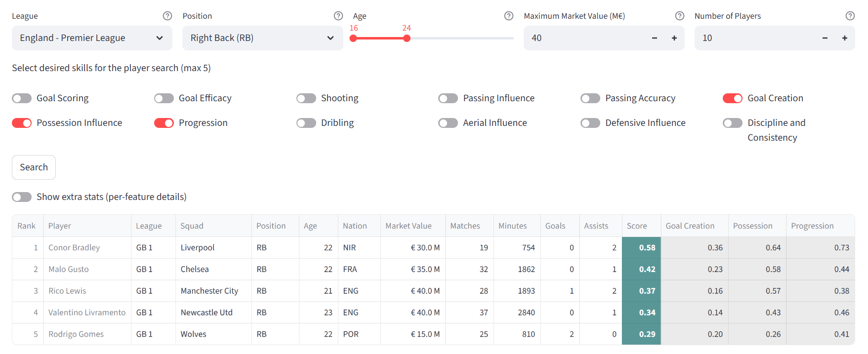Viewport: 868px width, 354px height.
Task: Enable the Goal Scoring skill toggle
Action: point(22,98)
